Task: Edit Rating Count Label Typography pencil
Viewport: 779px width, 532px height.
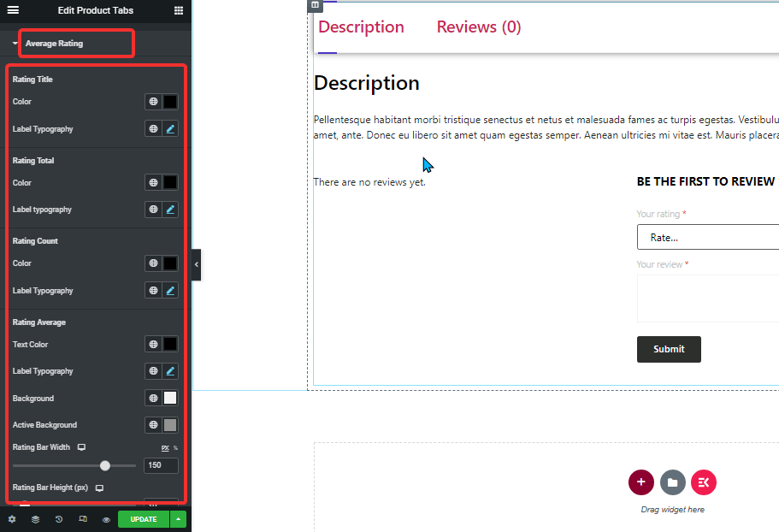Action: pyautogui.click(x=170, y=290)
